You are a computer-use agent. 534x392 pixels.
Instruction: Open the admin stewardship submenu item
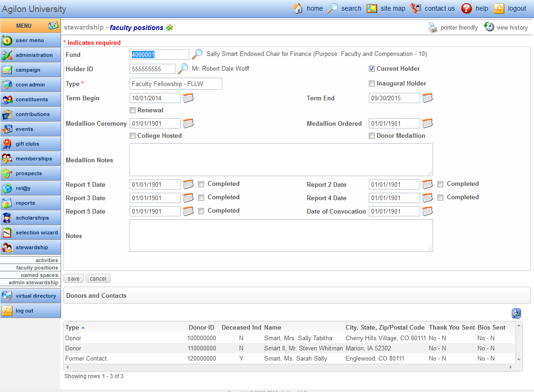pyautogui.click(x=33, y=282)
